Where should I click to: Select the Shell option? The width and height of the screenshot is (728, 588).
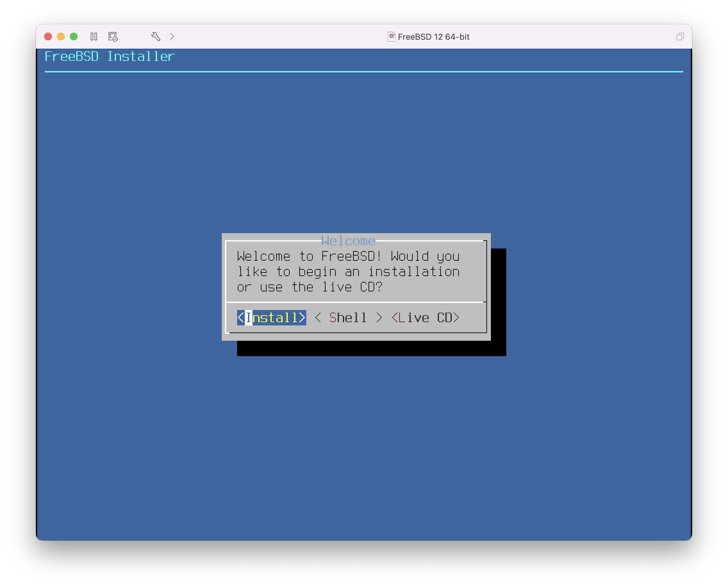click(x=348, y=318)
